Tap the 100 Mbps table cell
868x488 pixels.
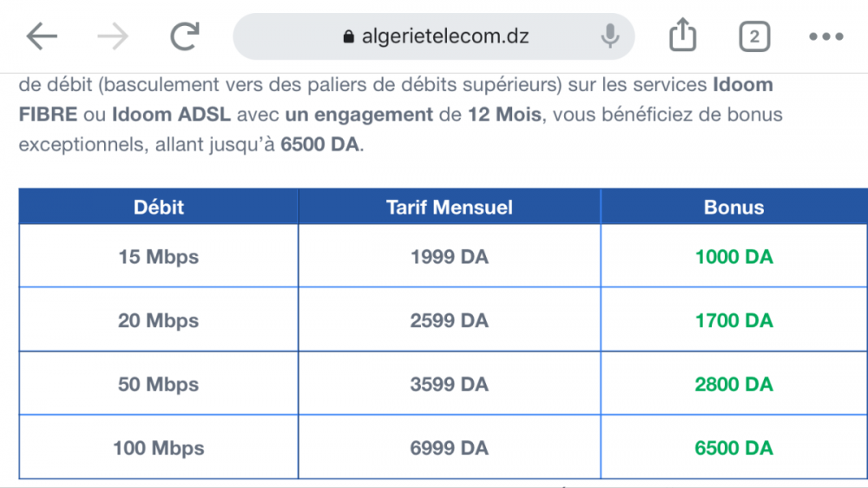[159, 449]
